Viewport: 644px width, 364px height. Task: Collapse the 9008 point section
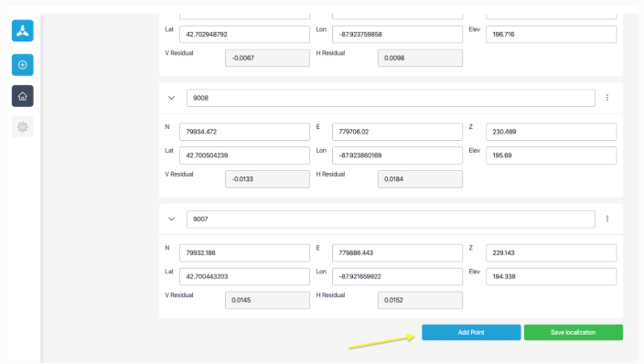[172, 98]
